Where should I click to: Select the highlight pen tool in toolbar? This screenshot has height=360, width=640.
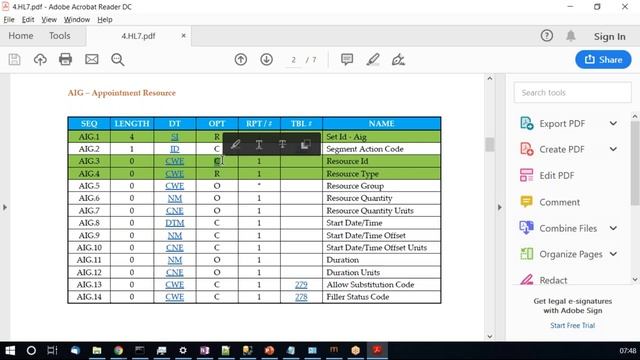coord(373,60)
